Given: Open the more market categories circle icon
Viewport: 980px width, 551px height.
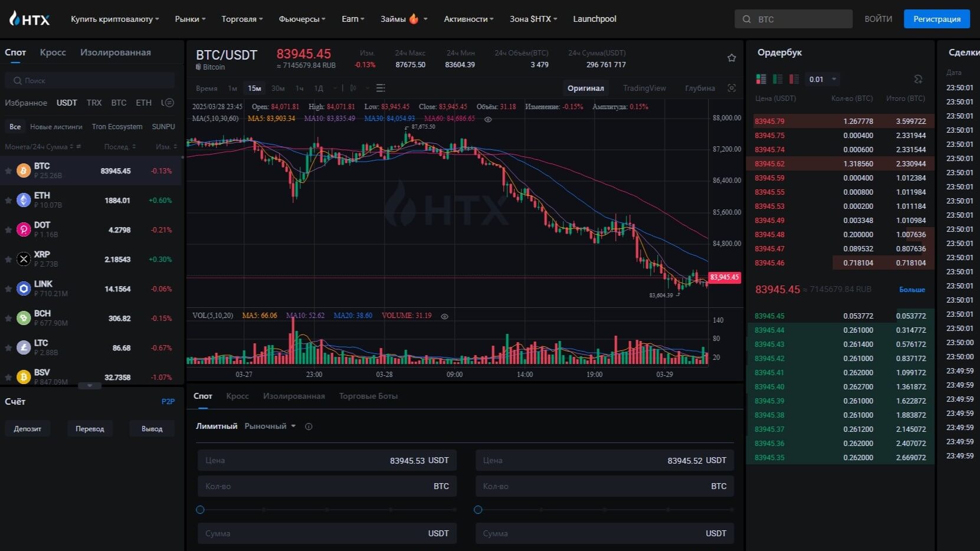Looking at the screenshot, I should click(169, 103).
